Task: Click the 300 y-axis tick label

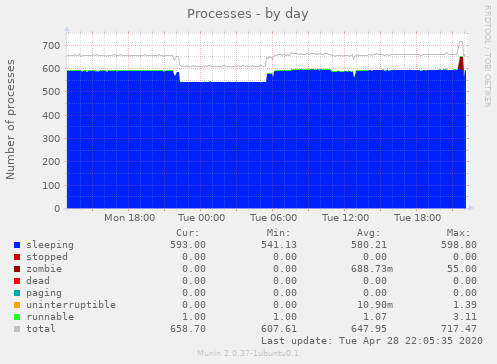Action: (51, 139)
